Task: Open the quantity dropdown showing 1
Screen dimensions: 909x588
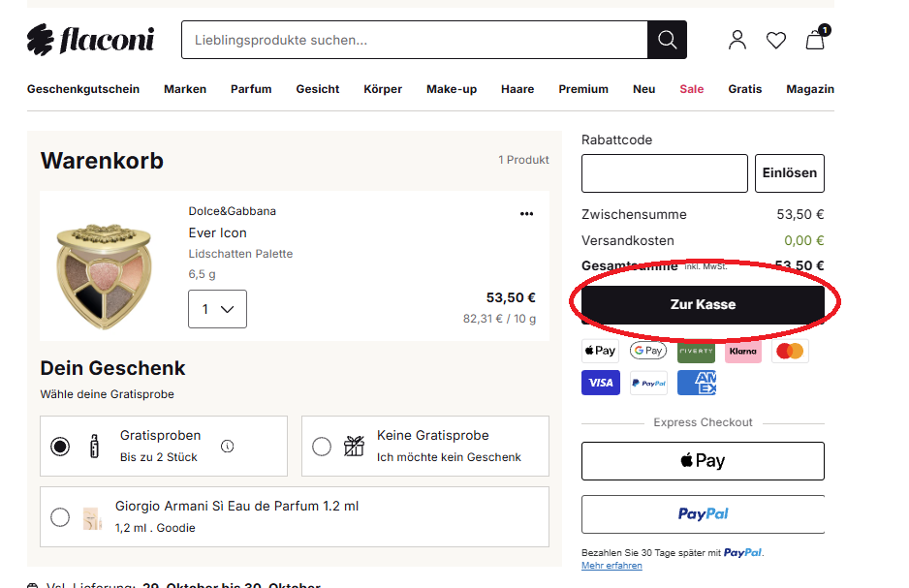Action: pos(217,309)
